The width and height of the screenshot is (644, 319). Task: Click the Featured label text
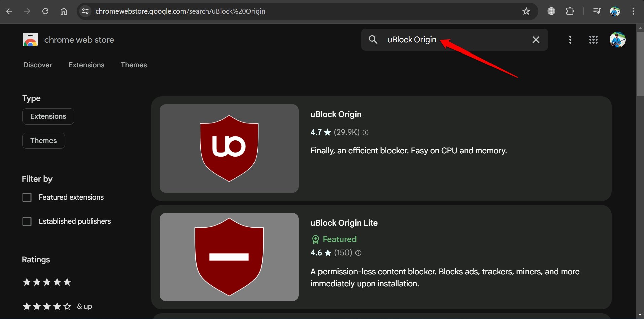pyautogui.click(x=340, y=239)
